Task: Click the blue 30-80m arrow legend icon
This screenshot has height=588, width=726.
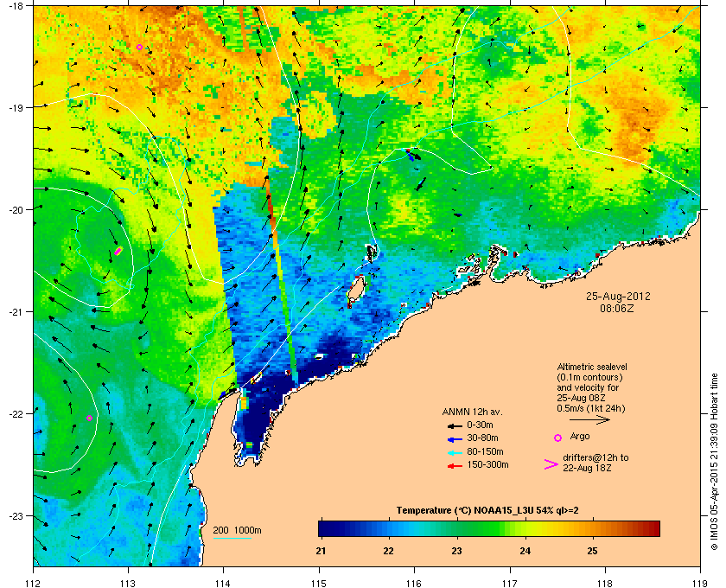Action: tap(455, 439)
